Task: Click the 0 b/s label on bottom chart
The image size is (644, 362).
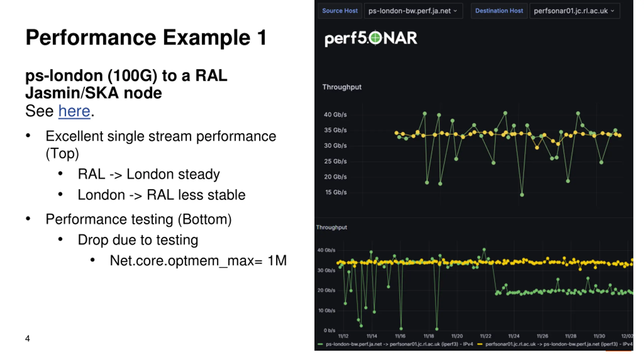Action: pyautogui.click(x=329, y=330)
